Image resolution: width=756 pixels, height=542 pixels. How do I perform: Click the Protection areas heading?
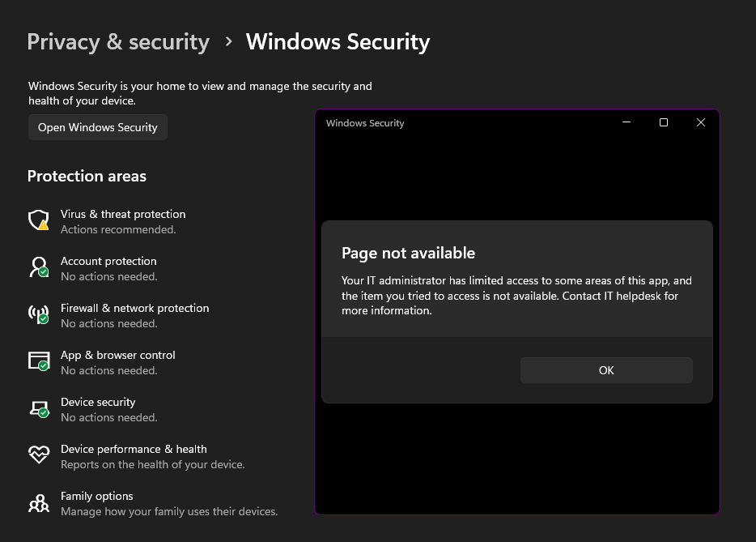87,176
